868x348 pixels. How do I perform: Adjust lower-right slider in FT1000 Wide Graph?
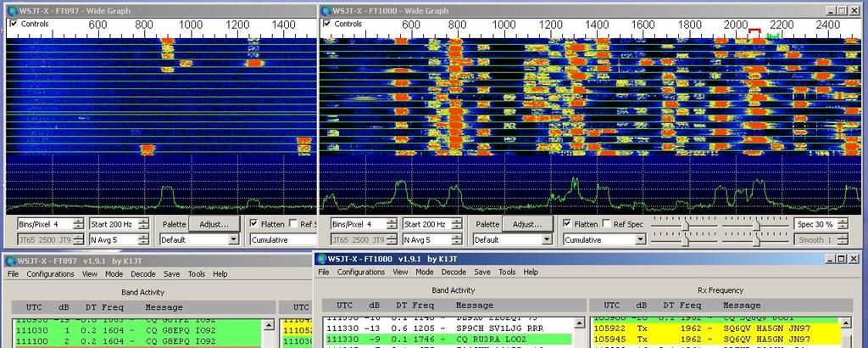(x=756, y=241)
